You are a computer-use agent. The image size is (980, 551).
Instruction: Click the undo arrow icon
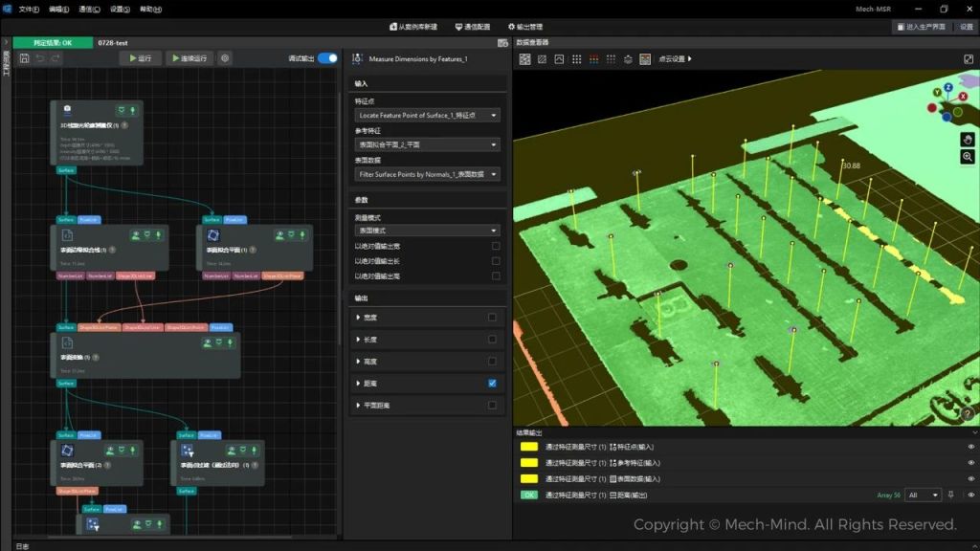click(x=40, y=58)
